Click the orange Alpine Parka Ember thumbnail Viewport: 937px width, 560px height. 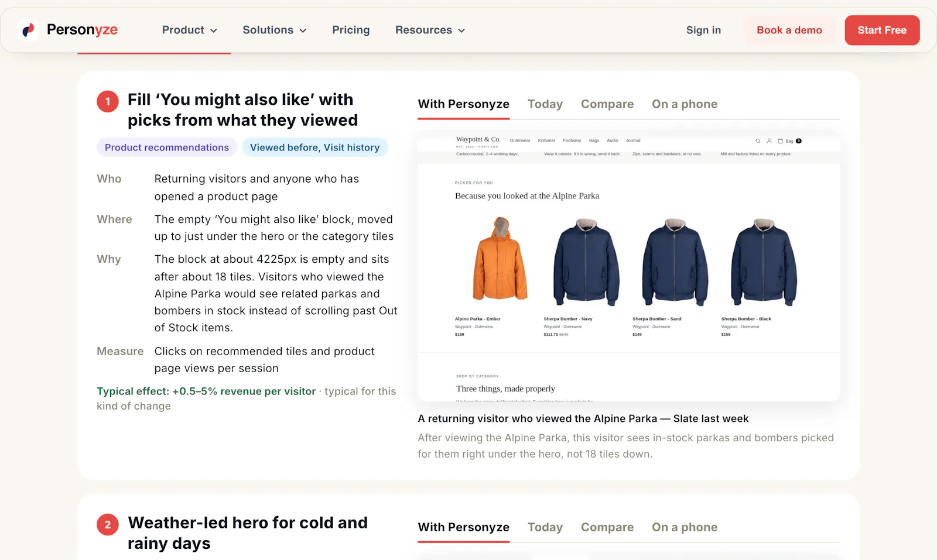pos(500,260)
